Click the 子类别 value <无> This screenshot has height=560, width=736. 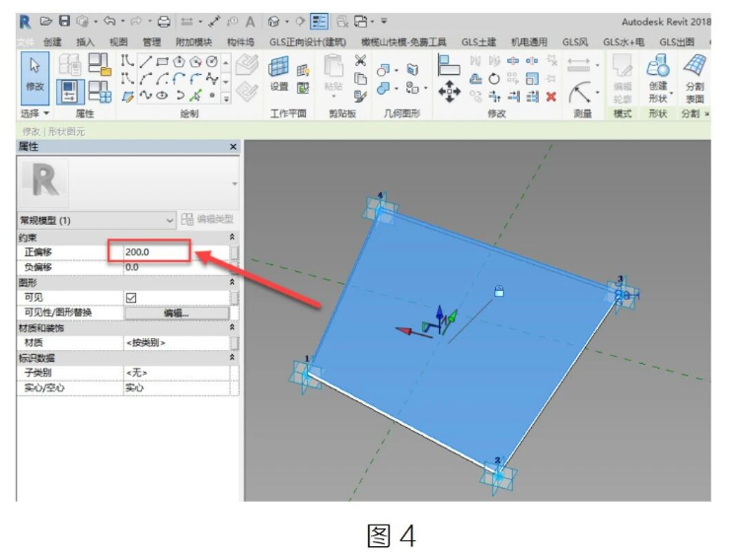(x=177, y=373)
